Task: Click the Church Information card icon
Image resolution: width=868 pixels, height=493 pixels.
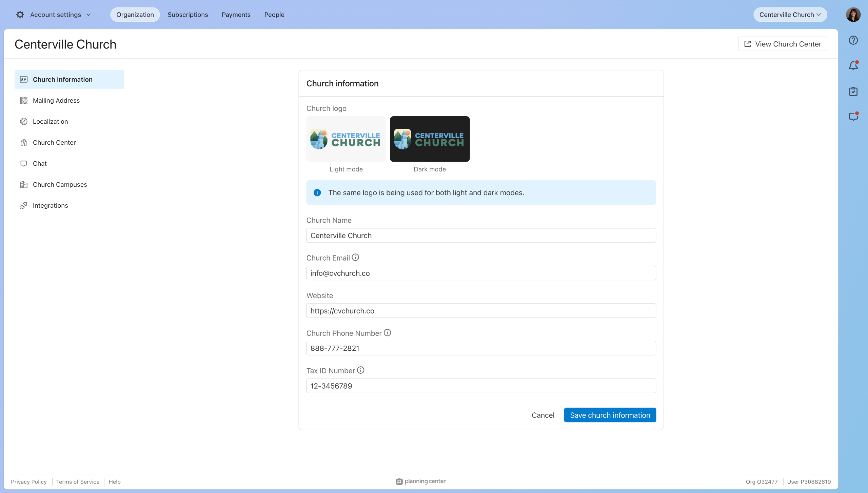Action: pyautogui.click(x=24, y=80)
